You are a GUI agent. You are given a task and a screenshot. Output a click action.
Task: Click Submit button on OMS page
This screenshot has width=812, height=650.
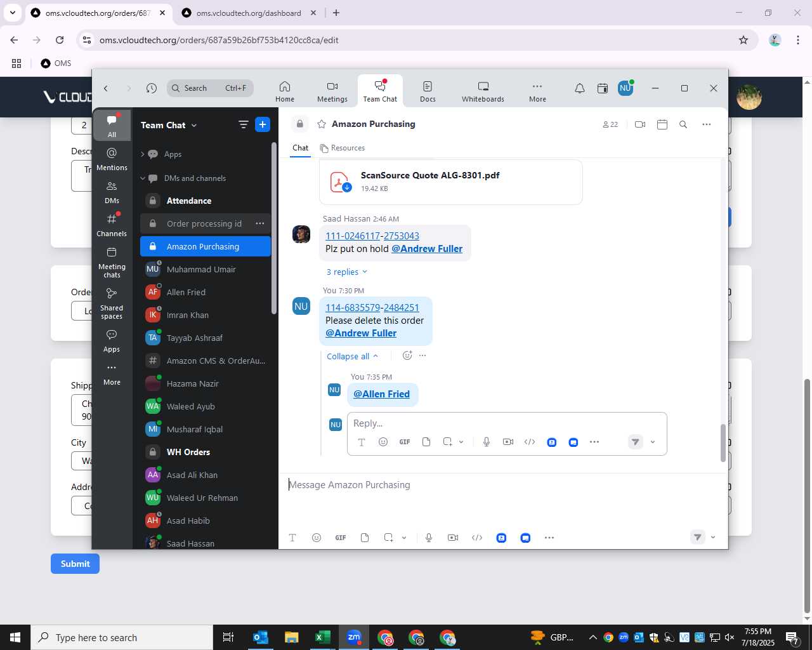[x=75, y=564]
